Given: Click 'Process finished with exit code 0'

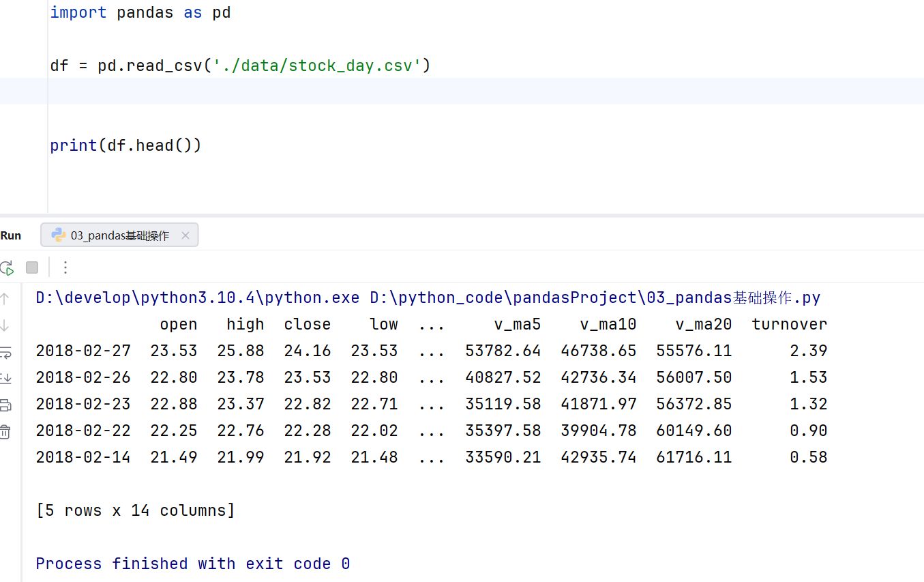Looking at the screenshot, I should pos(193,564).
